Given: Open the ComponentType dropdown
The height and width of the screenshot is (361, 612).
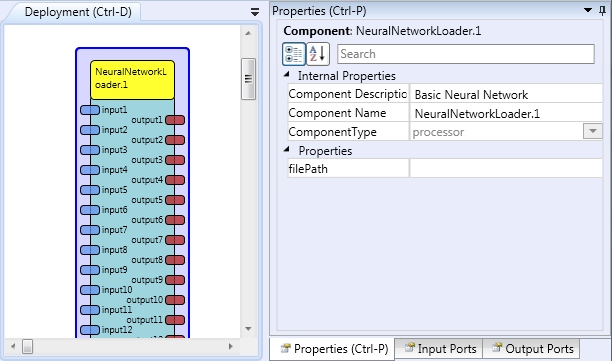Looking at the screenshot, I should pos(592,132).
